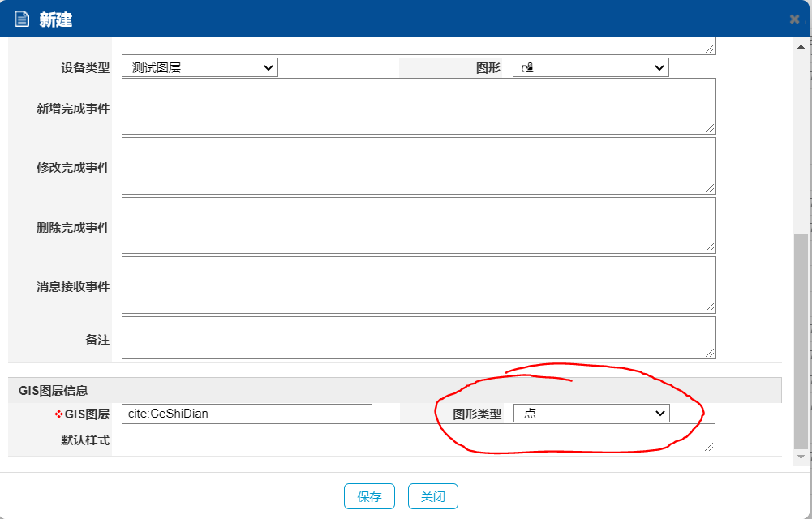The height and width of the screenshot is (519, 812).
Task: Click inside the 备注 text area
Action: coord(419,337)
